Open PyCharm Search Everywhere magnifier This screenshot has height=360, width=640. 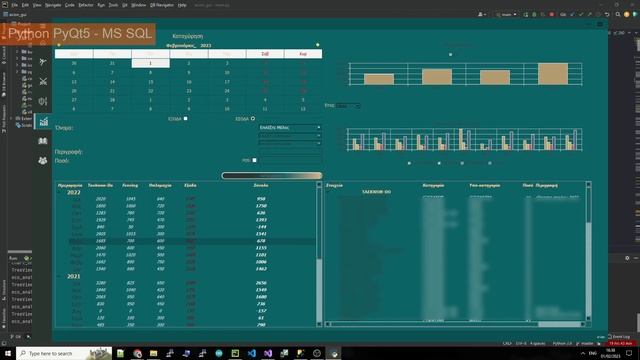tap(618, 14)
